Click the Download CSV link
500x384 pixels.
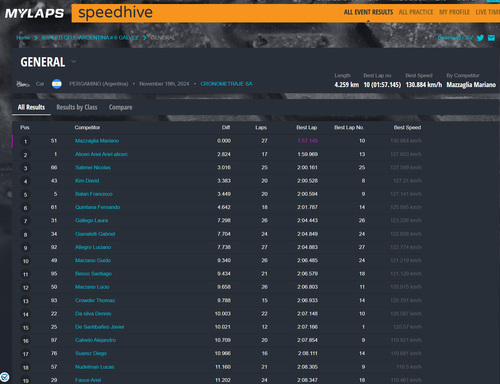455,38
